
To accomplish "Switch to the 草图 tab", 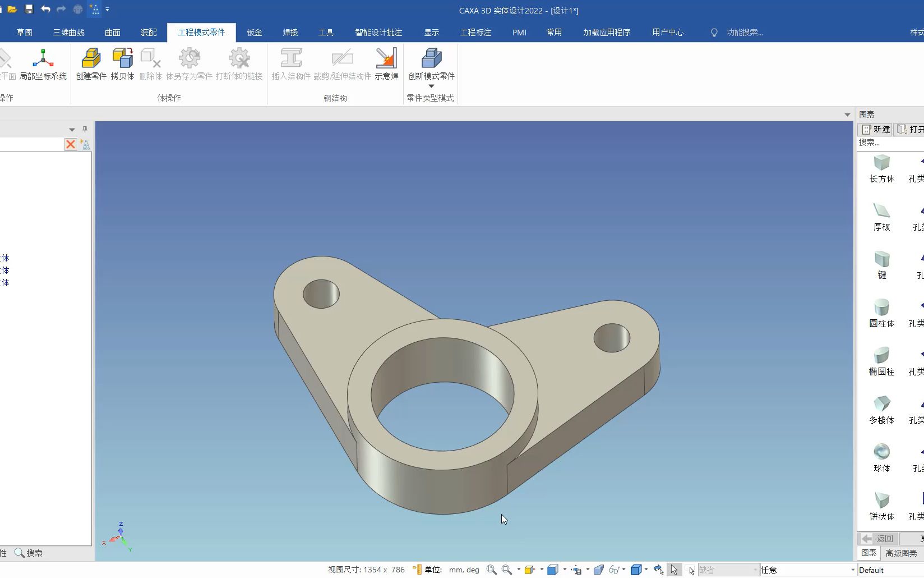I will tap(25, 33).
